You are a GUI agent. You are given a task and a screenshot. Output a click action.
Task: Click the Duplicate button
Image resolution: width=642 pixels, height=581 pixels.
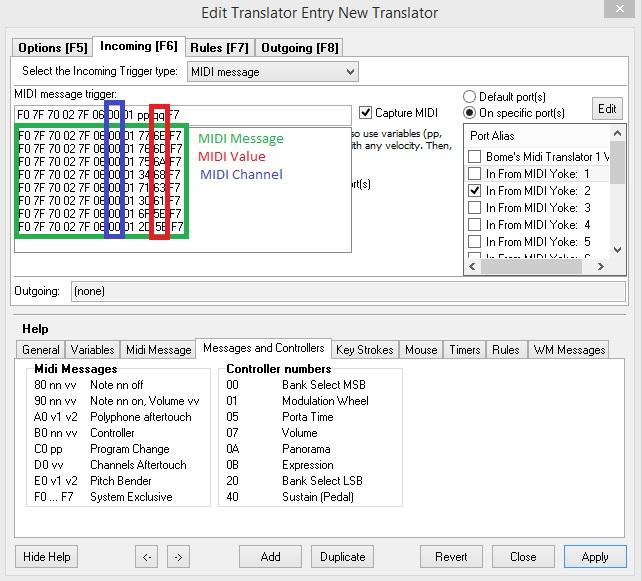pos(340,557)
